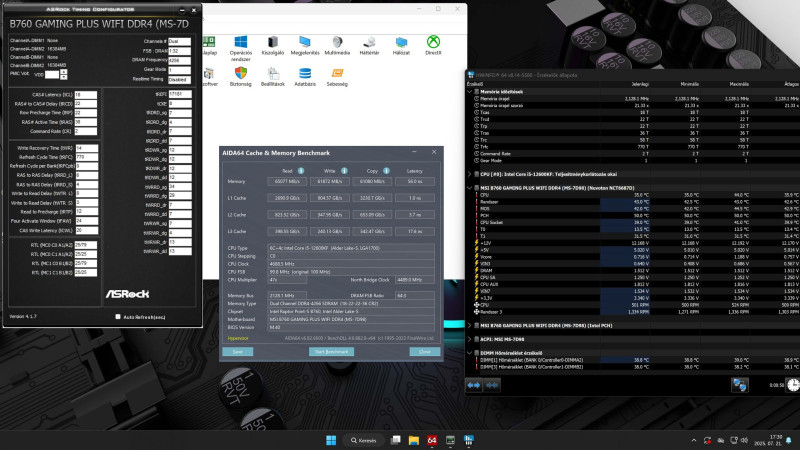Decrease PMIC VDD voltage stepper down

point(63,77)
